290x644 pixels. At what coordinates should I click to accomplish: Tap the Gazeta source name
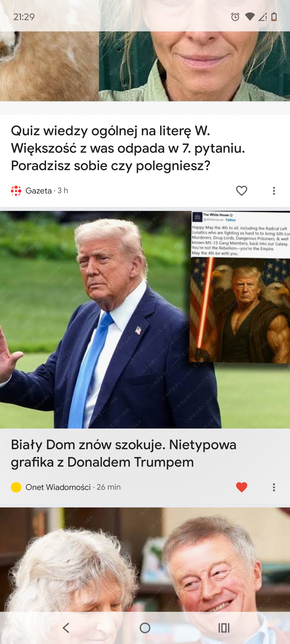pos(38,191)
